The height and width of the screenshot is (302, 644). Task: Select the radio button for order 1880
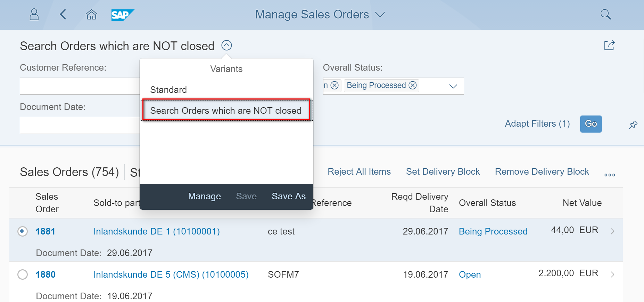[23, 275]
